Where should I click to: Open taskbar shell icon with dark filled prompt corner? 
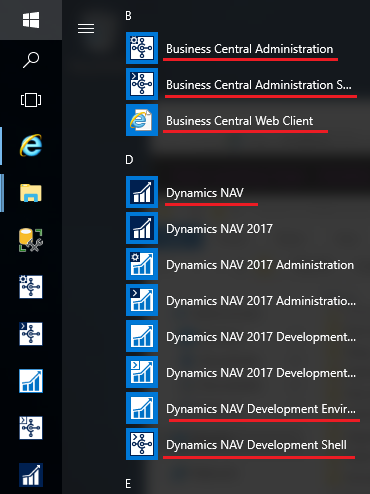point(31,334)
